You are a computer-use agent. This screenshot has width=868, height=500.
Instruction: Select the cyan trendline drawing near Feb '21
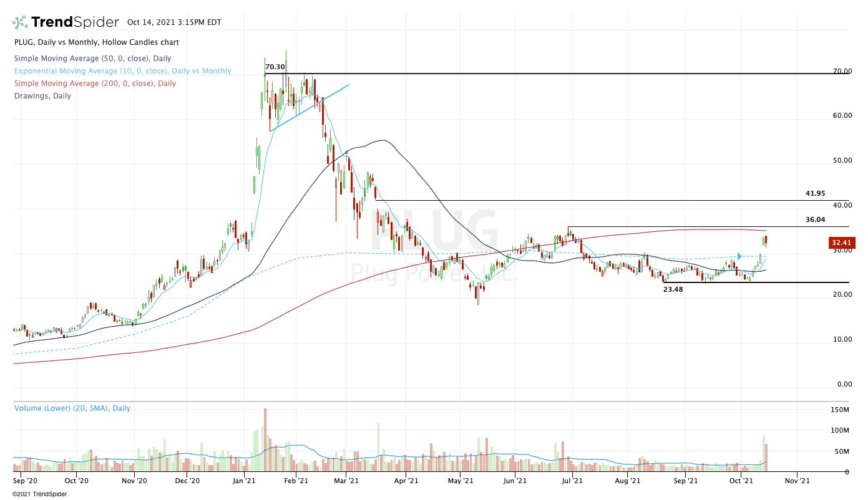[310, 107]
